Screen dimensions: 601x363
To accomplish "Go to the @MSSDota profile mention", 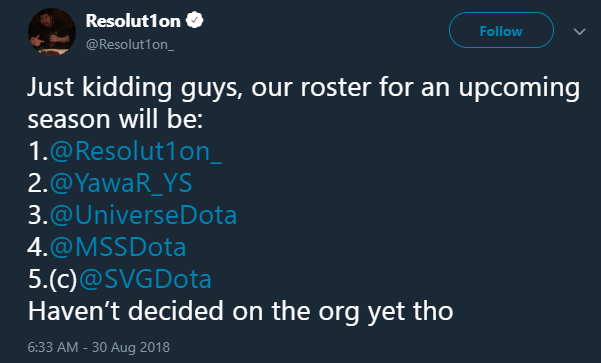I will click(118, 247).
